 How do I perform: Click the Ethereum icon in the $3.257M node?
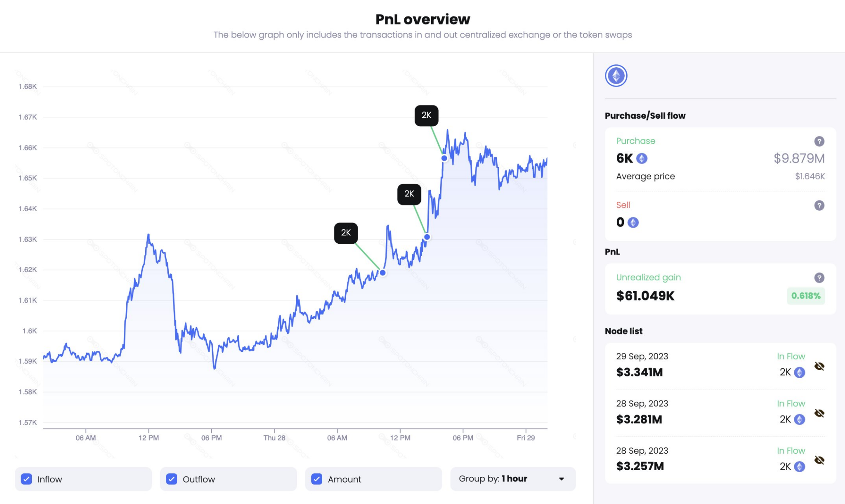799,466
